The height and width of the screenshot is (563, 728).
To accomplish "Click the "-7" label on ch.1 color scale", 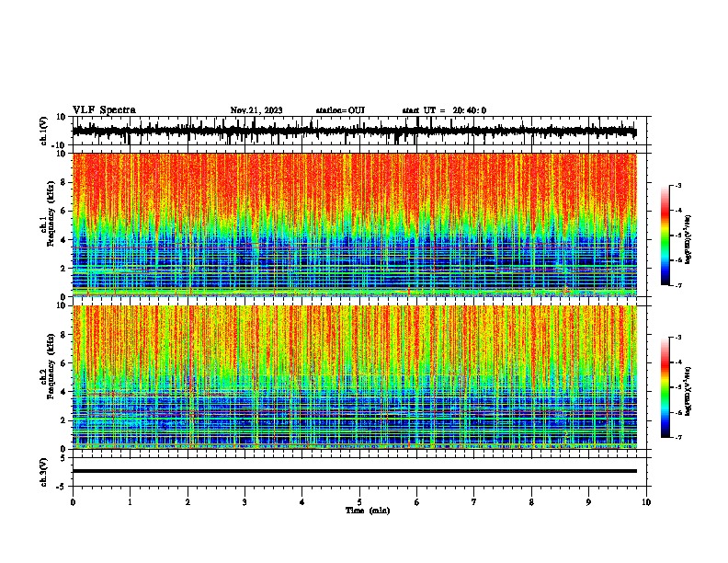I will pos(678,285).
